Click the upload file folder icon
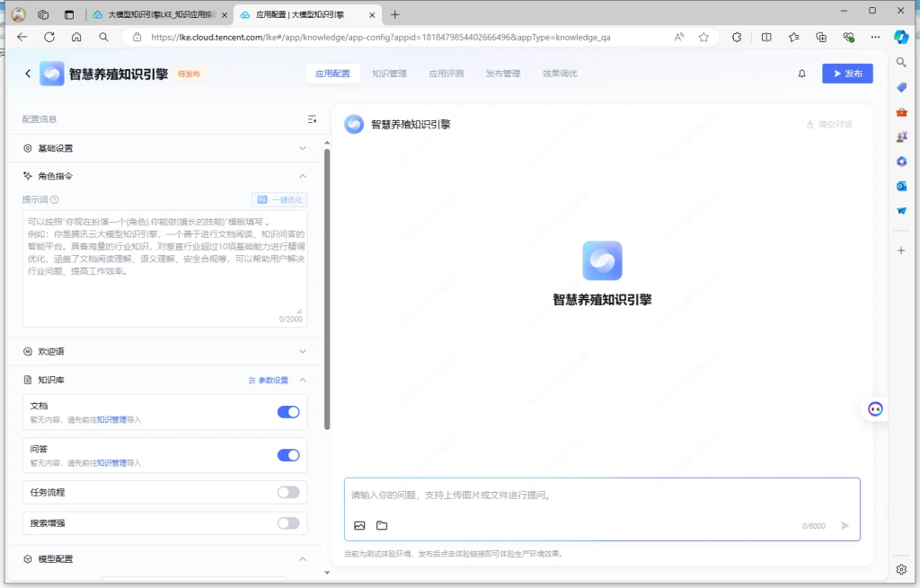Viewport: 920px width, 588px height. (382, 525)
